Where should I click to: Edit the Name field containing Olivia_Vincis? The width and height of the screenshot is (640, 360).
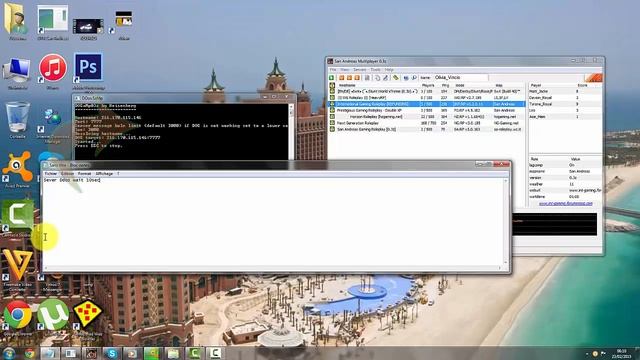click(x=460, y=78)
